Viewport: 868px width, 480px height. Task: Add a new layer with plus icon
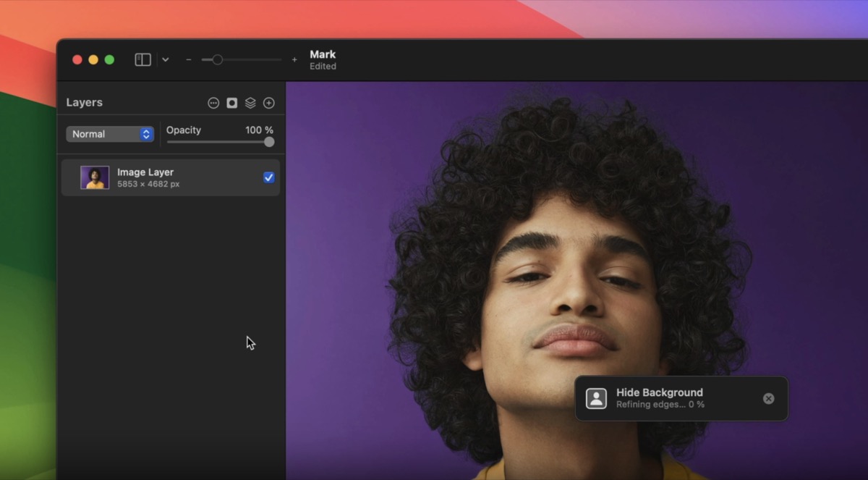269,103
